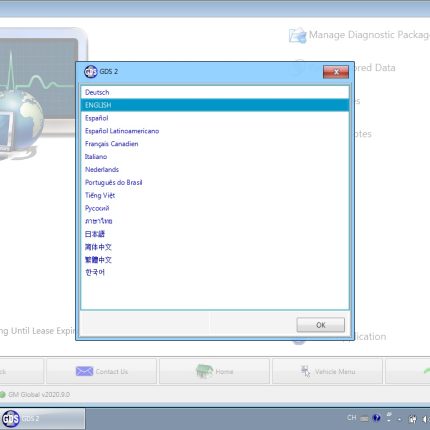The width and height of the screenshot is (430, 430).
Task: Select Deutsch from the language list
Action: point(215,92)
